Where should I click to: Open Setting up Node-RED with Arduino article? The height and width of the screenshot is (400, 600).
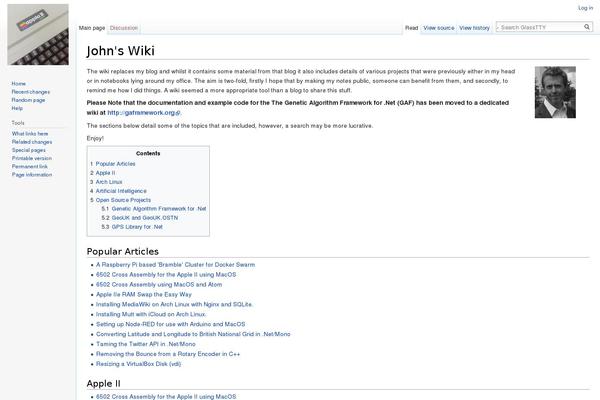170,324
